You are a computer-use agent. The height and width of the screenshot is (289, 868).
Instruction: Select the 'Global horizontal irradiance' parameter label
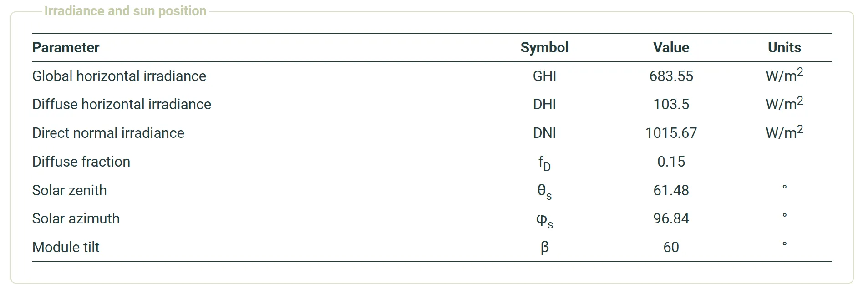[x=119, y=76]
